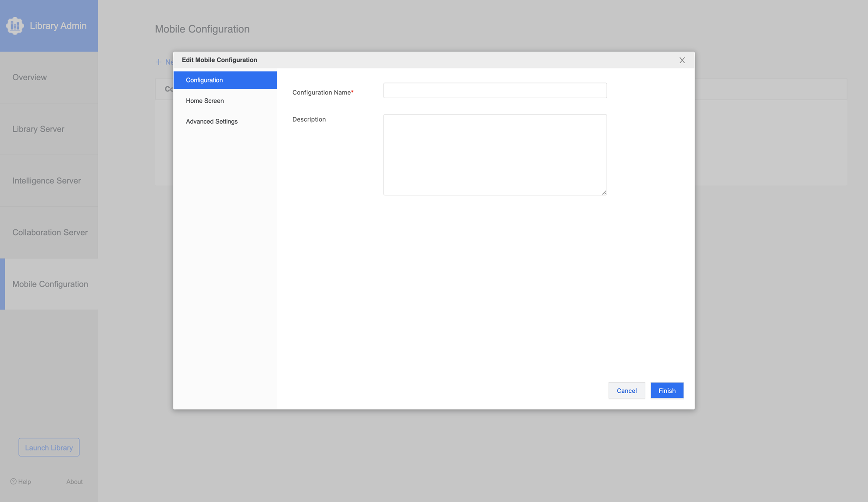Screen dimensions: 868x502
Task: Open Intelligence Server in sidebar
Action: point(46,181)
